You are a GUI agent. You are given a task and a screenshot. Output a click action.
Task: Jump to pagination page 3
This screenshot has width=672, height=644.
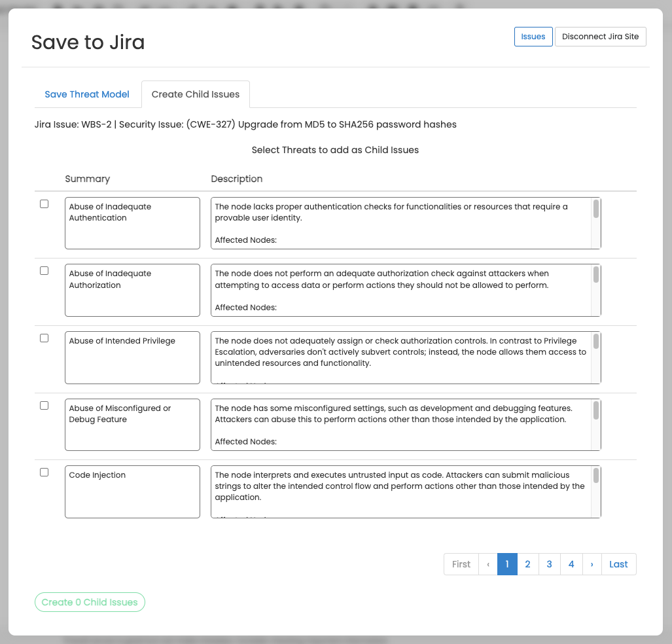pyautogui.click(x=549, y=564)
